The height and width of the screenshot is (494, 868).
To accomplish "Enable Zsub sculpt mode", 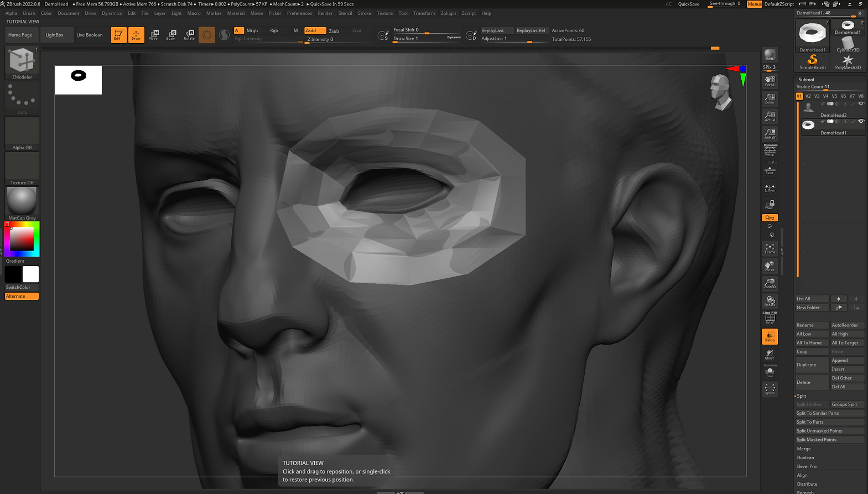I will [x=334, y=31].
